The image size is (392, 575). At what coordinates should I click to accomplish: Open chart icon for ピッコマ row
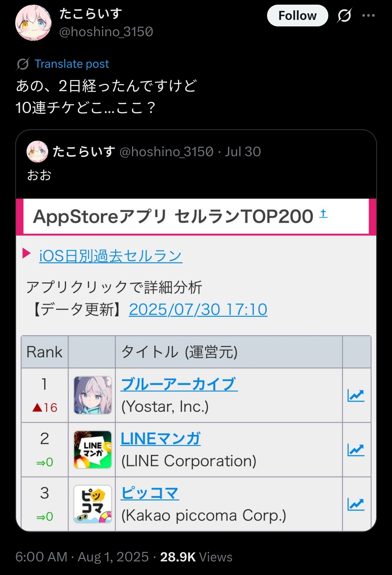click(x=356, y=504)
